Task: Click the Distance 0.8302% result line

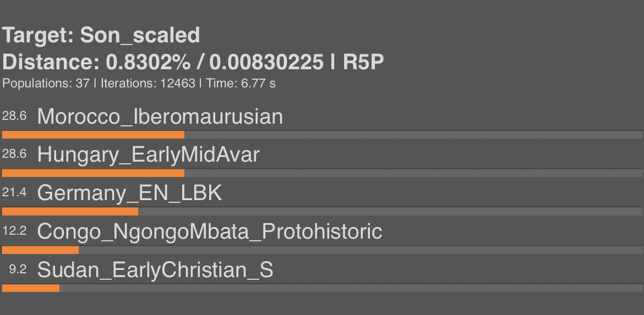Action: pos(193,62)
